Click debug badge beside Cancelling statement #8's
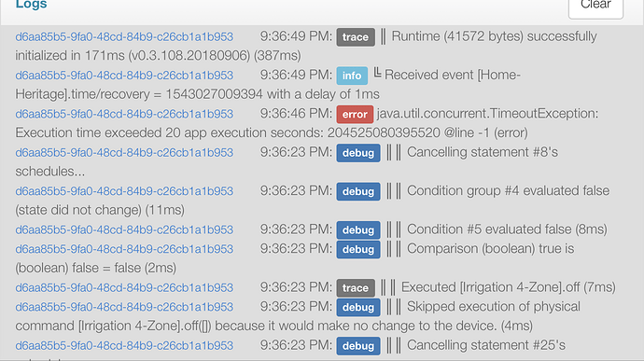 click(358, 153)
